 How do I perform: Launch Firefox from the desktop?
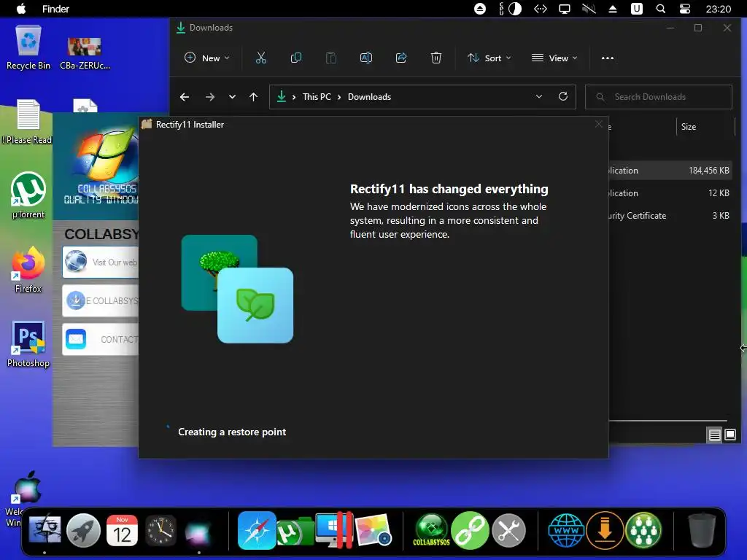[28, 270]
